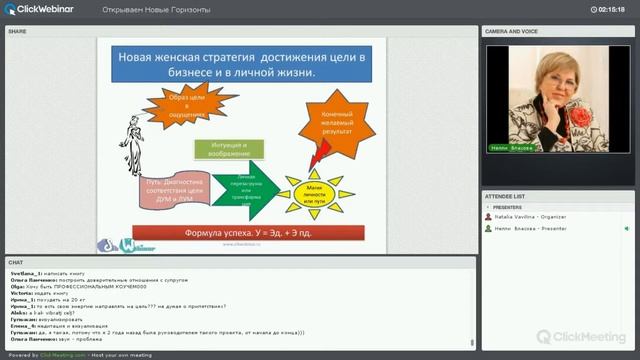This screenshot has height=360, width=640.
Task: Click the webinar title 'Открываем Новые Горизонты'
Action: pyautogui.click(x=156, y=10)
